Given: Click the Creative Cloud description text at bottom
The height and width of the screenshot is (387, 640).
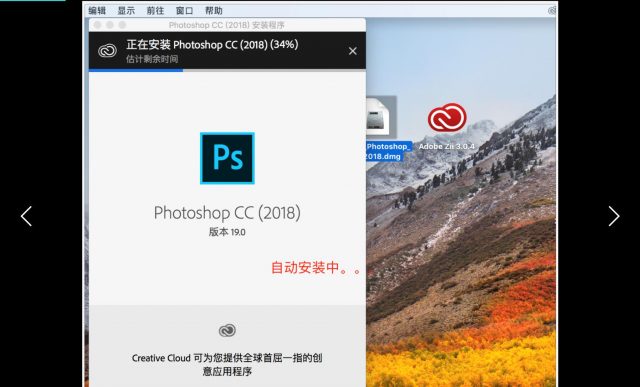Looking at the screenshot, I should tap(227, 365).
